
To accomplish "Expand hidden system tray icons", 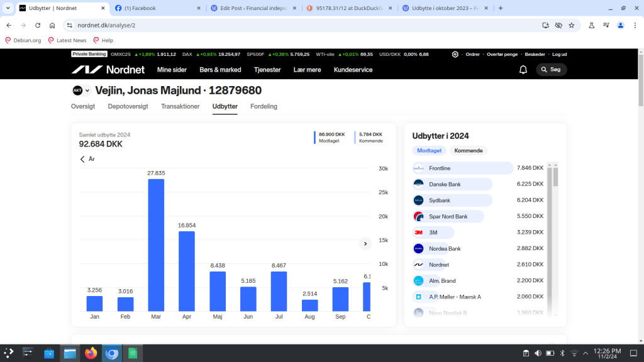I will pyautogui.click(x=586, y=353).
